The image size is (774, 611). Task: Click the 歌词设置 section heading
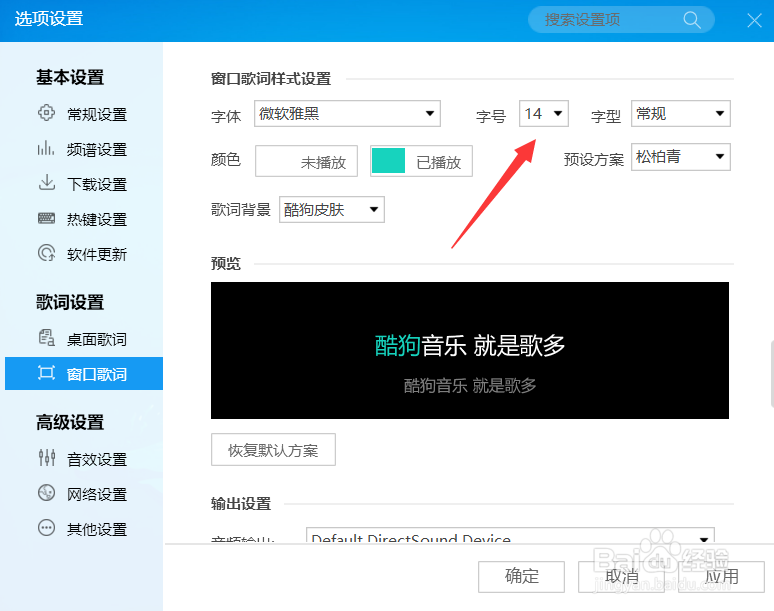(70, 303)
